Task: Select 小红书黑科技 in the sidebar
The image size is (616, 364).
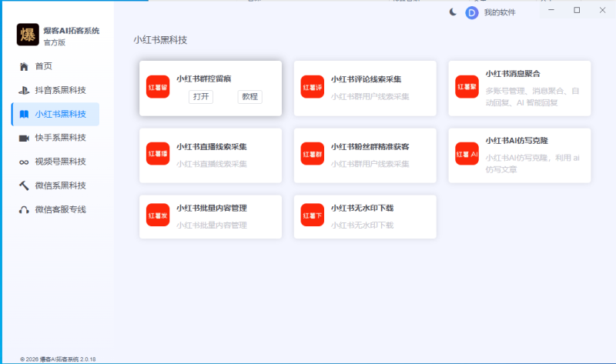Action: [x=55, y=114]
